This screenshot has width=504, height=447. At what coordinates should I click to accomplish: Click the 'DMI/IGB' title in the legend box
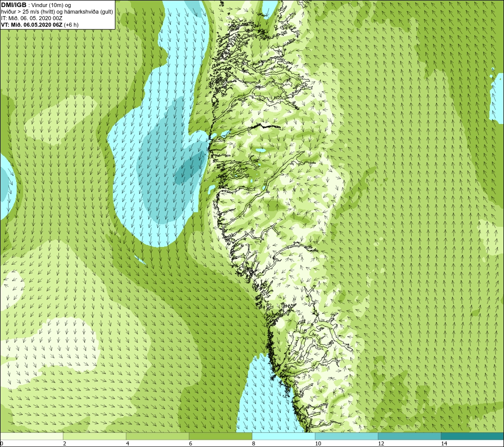pos(14,5)
